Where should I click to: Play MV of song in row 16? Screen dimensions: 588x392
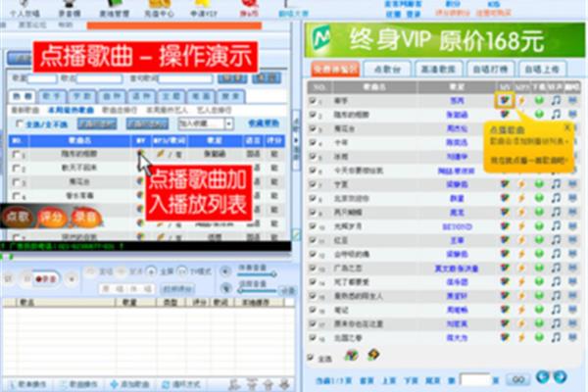click(x=505, y=310)
